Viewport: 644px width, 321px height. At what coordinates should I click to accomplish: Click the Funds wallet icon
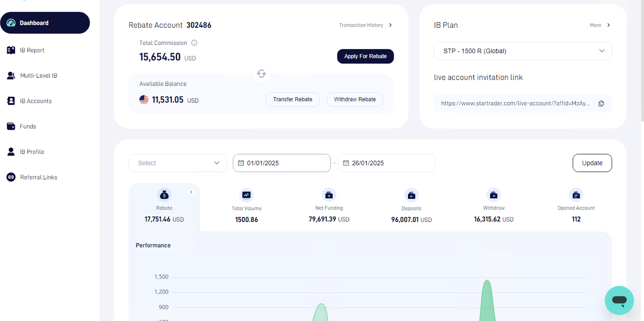coord(11,126)
